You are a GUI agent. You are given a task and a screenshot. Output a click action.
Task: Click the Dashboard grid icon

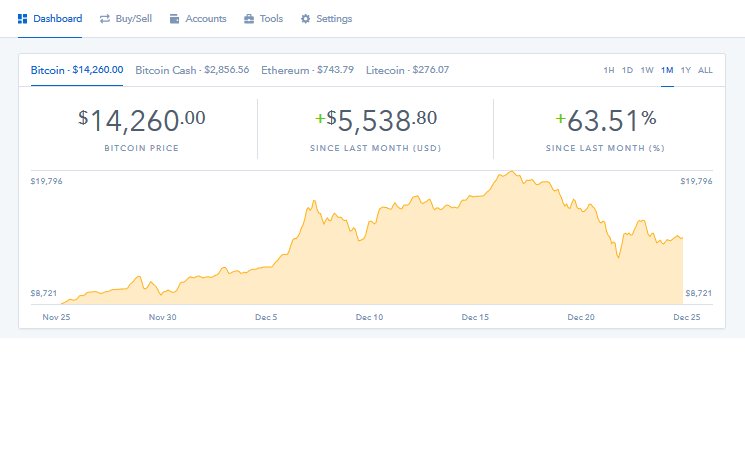[x=22, y=19]
